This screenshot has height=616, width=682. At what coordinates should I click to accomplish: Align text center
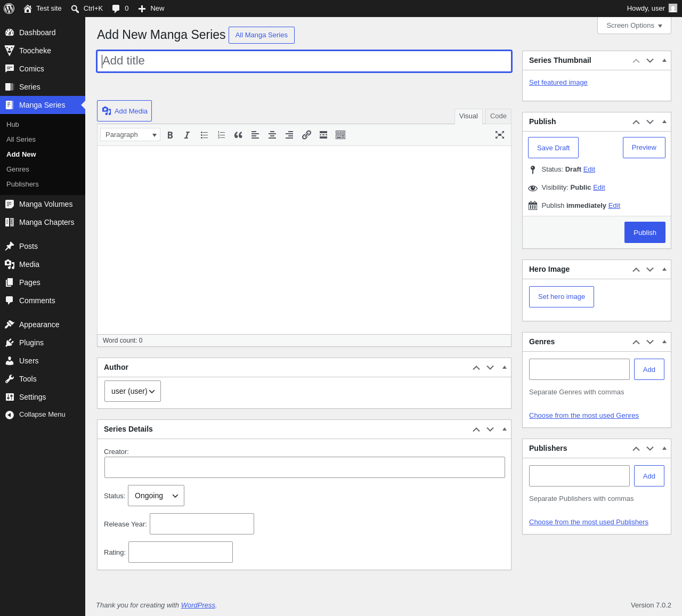272,135
